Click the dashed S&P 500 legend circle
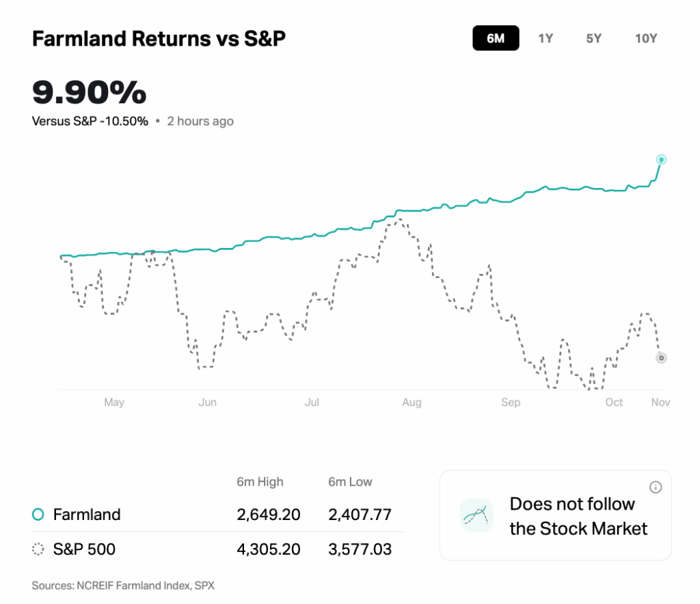This screenshot has width=700, height=604. pos(38,549)
